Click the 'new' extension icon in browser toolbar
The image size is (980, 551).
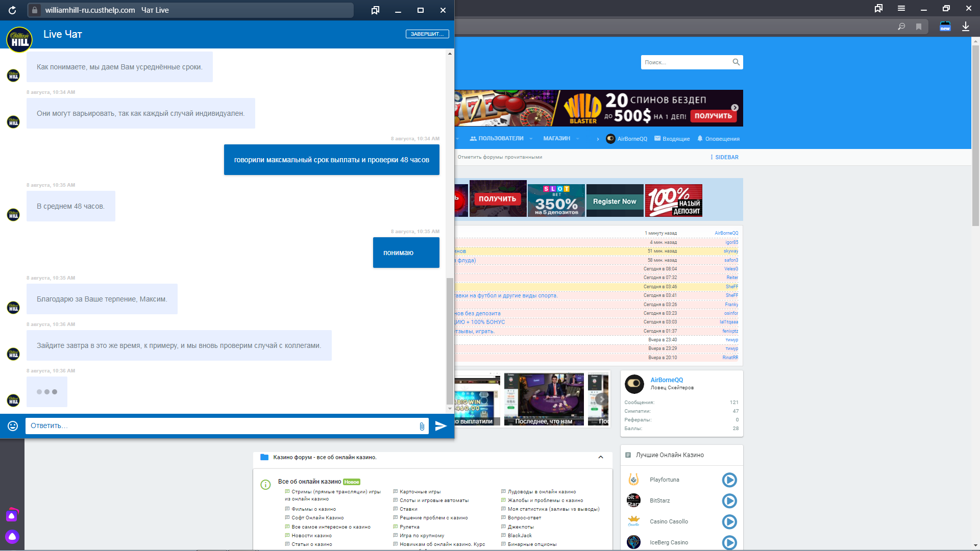point(945,27)
